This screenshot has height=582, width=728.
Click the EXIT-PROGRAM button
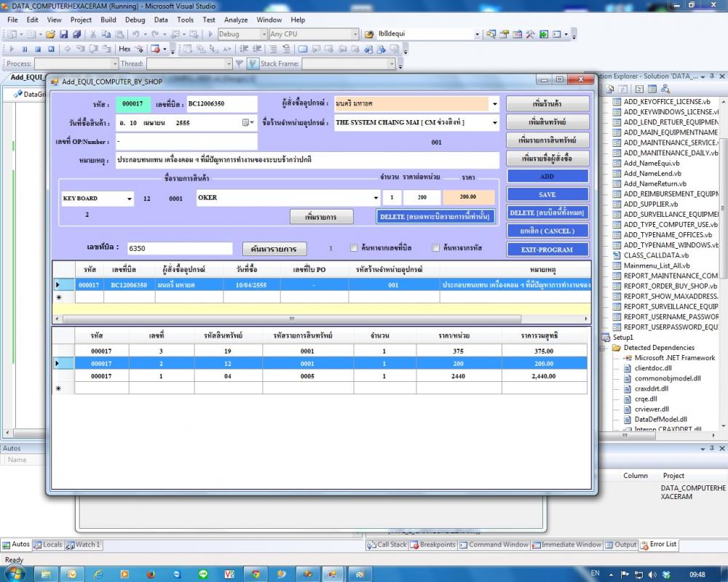pos(547,250)
